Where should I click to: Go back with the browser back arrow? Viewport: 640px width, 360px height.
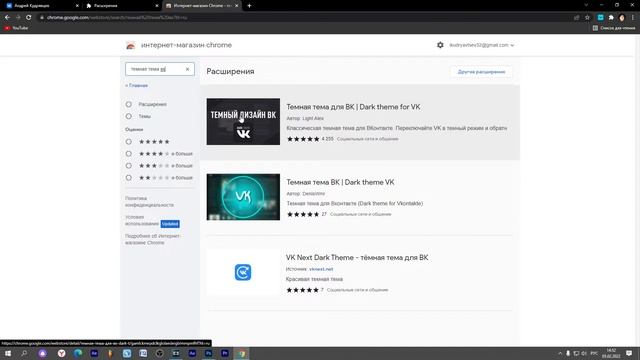(7, 18)
